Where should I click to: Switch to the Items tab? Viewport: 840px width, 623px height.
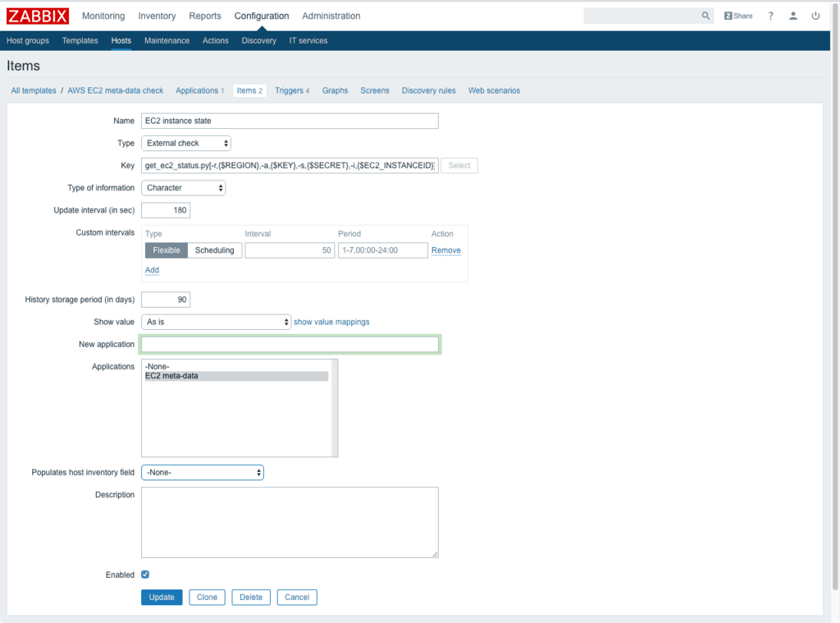pyautogui.click(x=249, y=90)
